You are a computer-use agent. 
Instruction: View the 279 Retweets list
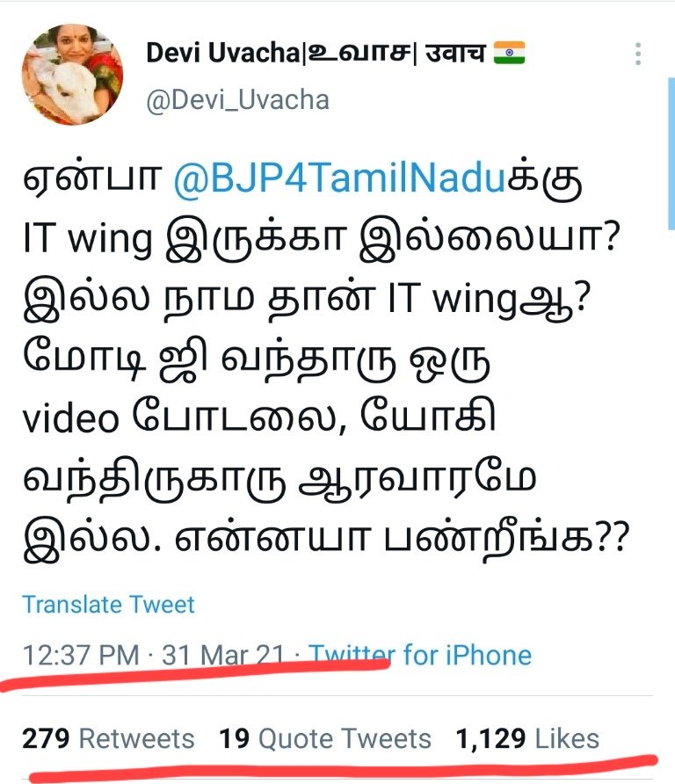(x=108, y=738)
